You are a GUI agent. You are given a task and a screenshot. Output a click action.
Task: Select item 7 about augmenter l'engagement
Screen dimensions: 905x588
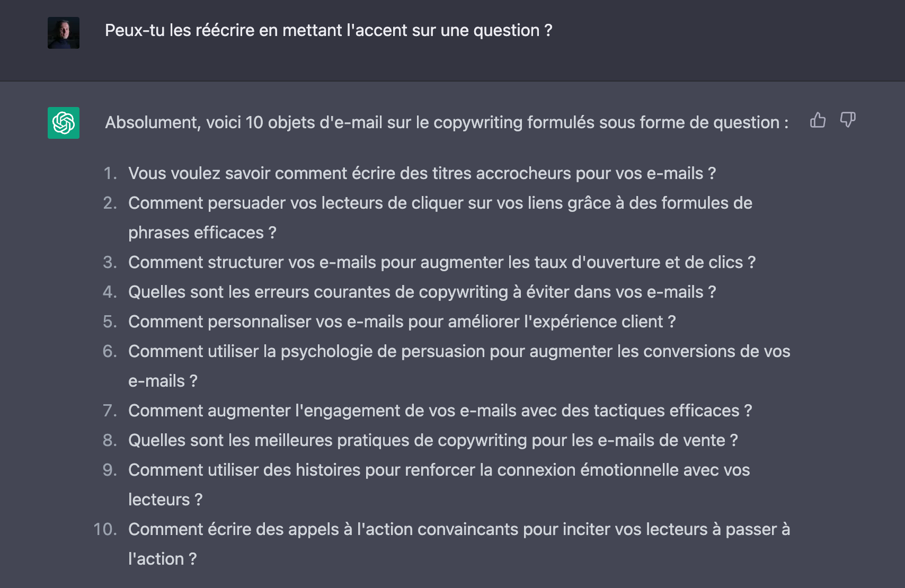(439, 410)
